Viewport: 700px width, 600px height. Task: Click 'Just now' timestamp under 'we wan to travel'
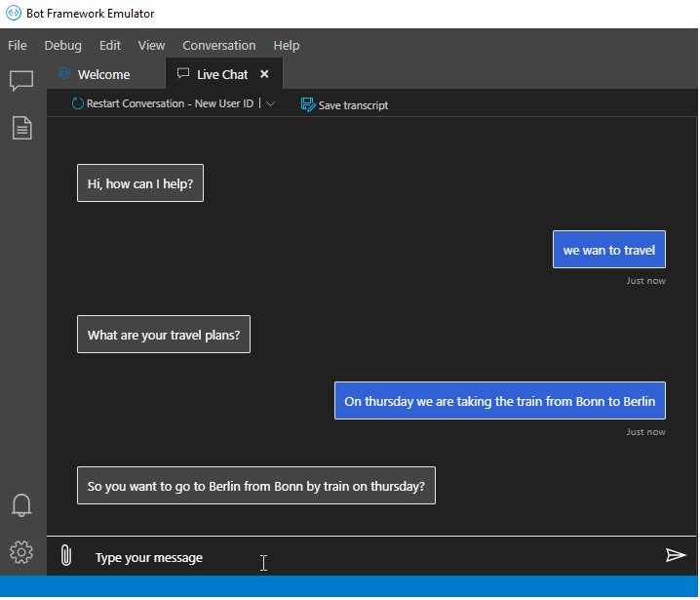tap(645, 281)
